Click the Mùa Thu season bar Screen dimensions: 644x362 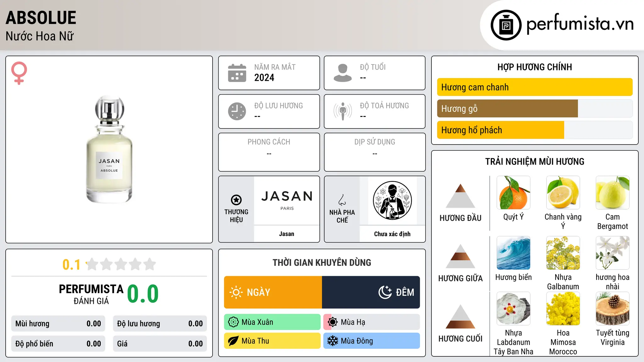click(x=272, y=341)
